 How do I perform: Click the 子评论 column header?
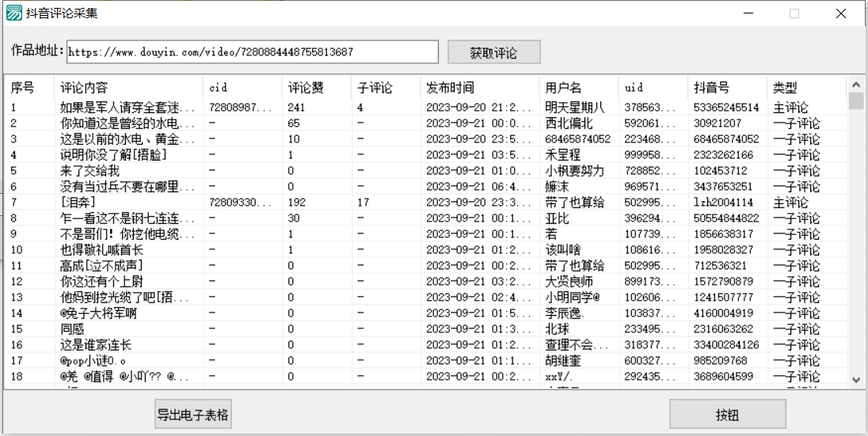pos(385,87)
